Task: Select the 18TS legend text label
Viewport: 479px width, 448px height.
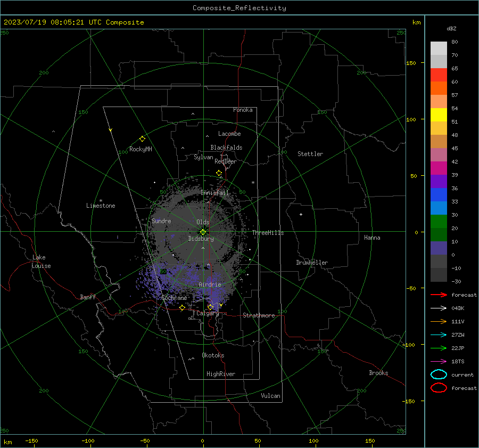Action: pos(458,362)
